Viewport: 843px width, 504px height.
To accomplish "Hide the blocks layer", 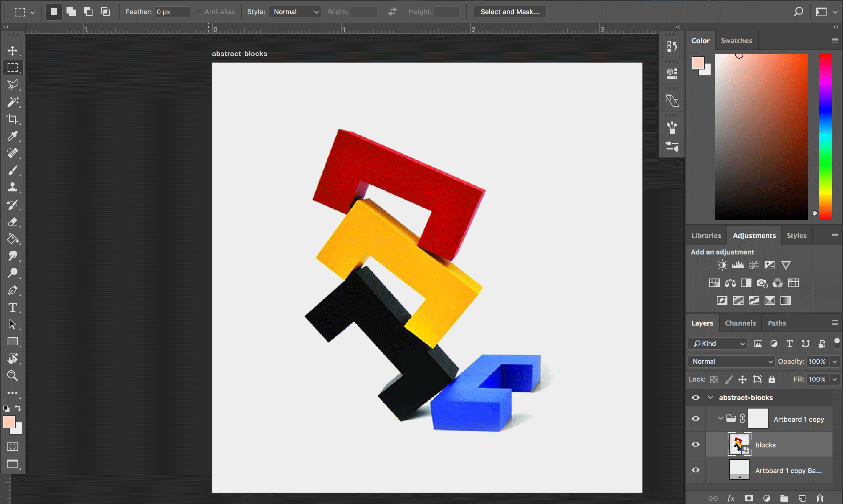I will click(x=695, y=444).
